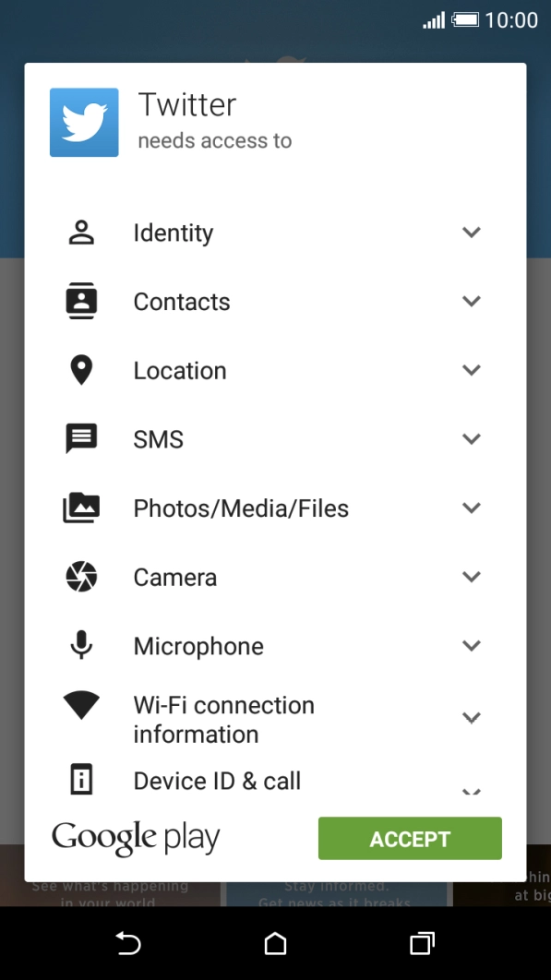Click the Device ID phone icon
The height and width of the screenshot is (980, 551).
[x=81, y=780]
